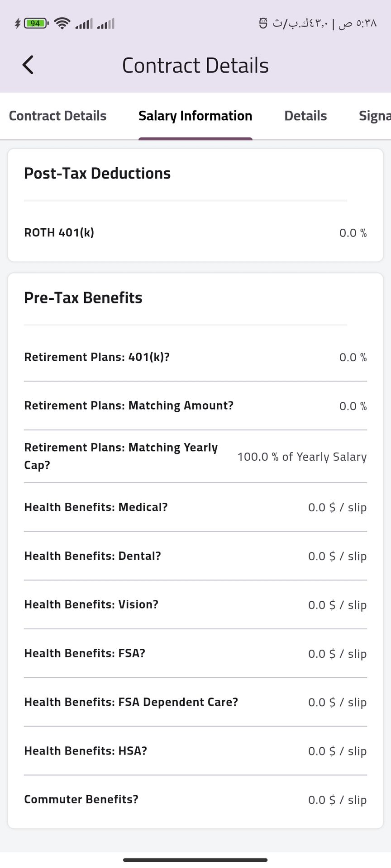391x868 pixels.
Task: Tap the first cellular signal bars icon
Action: (84, 24)
